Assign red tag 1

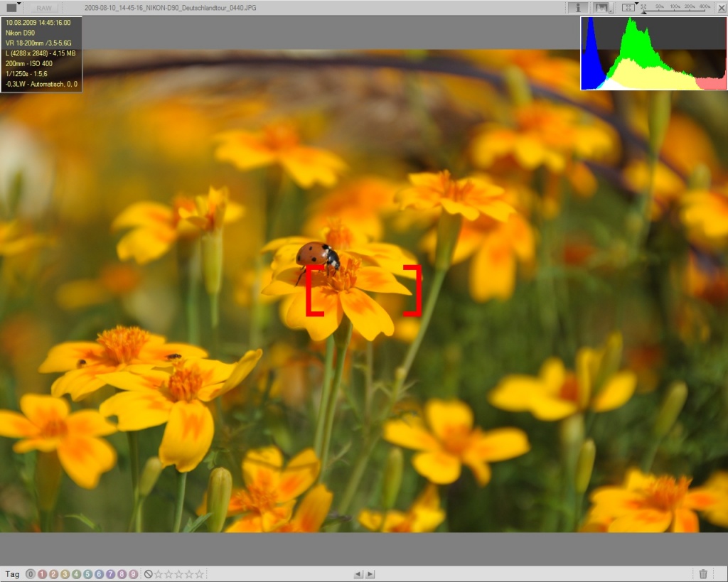pyautogui.click(x=42, y=574)
